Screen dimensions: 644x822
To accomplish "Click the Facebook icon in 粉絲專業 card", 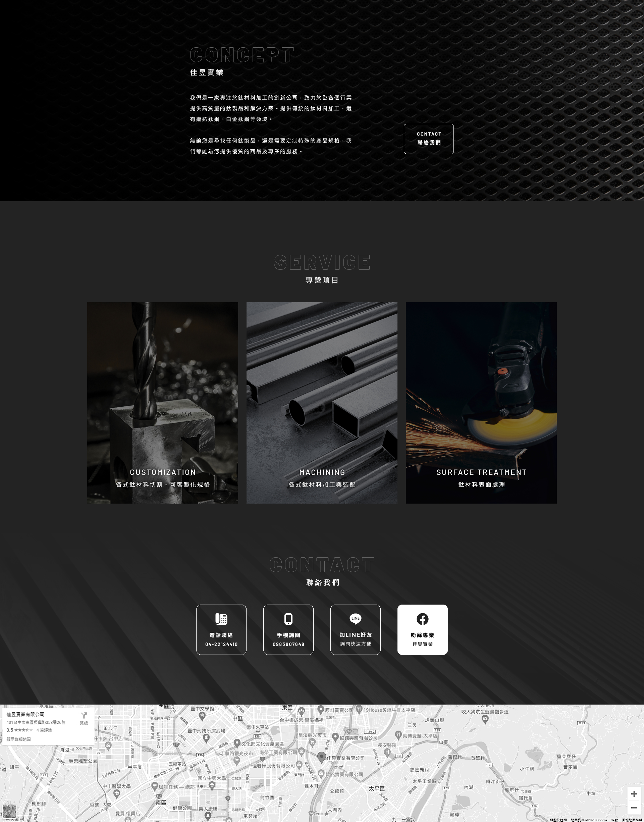I will 422,619.
